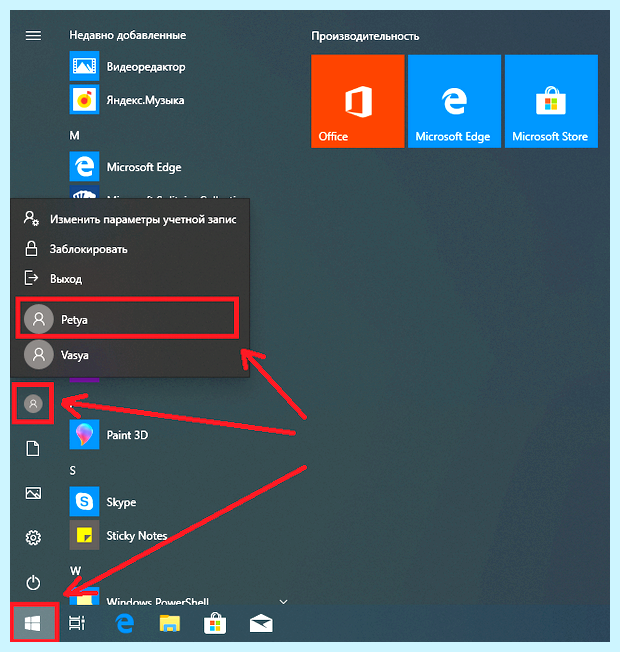This screenshot has height=652, width=620.
Task: Launch Edge from the taskbar
Action: [125, 623]
